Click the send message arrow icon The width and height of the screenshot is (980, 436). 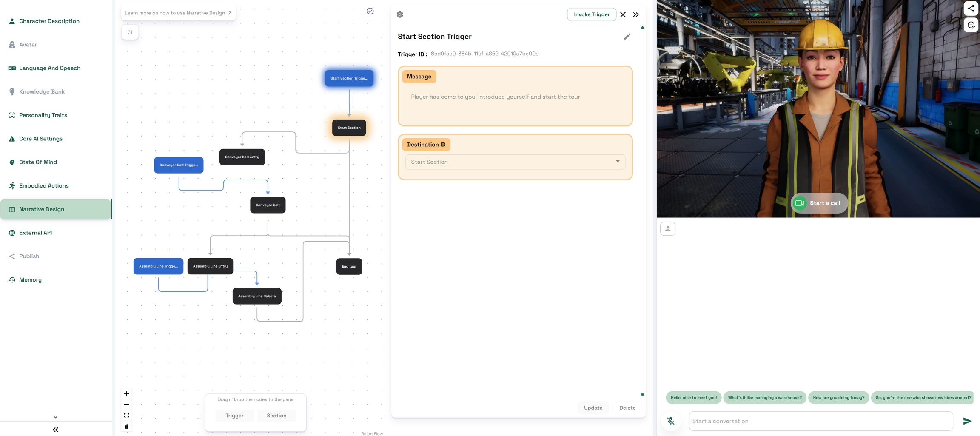tap(967, 421)
